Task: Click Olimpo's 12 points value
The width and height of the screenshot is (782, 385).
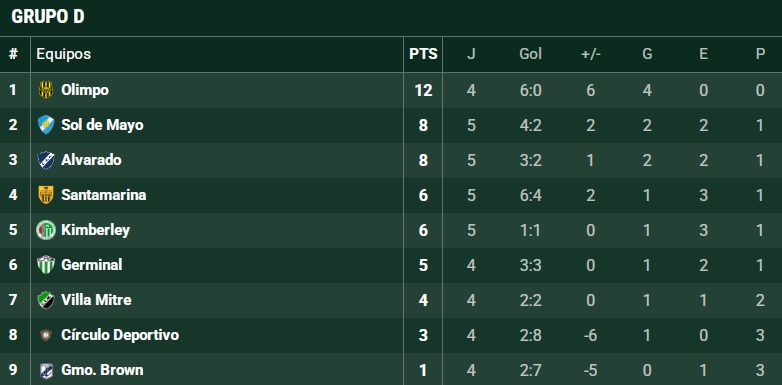Action: [423, 90]
